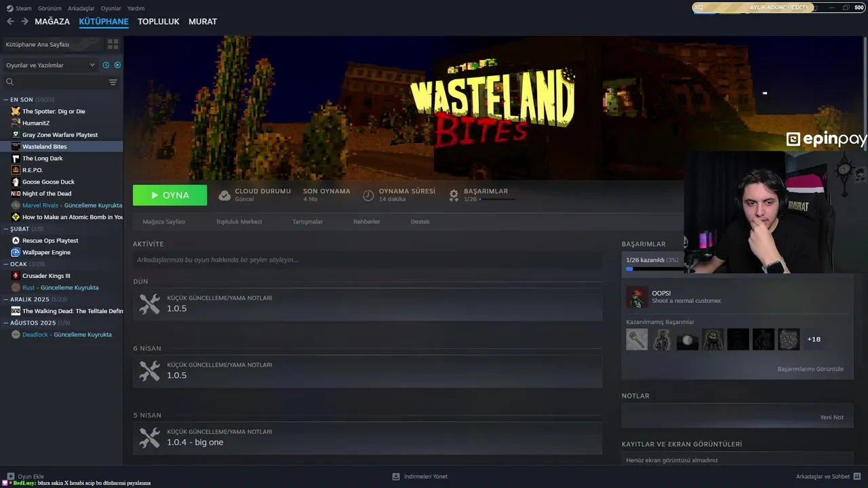Click Başarımlarını Görüntüle link
The image size is (868, 488).
pos(810,369)
